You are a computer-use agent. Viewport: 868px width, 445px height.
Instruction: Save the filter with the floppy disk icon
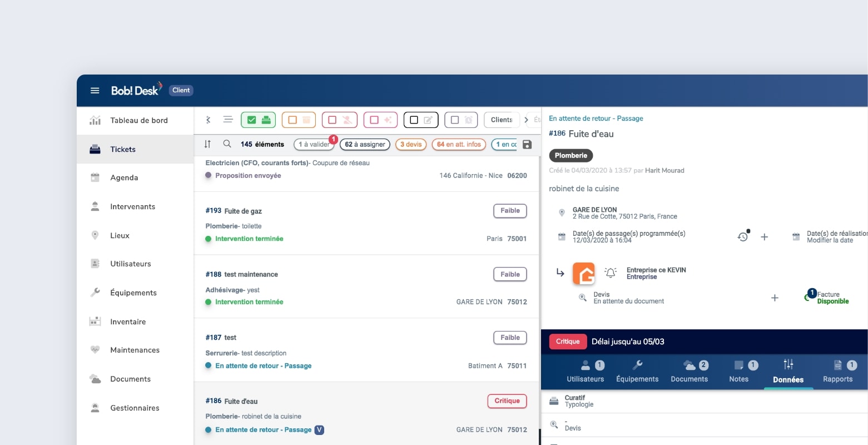coord(527,145)
